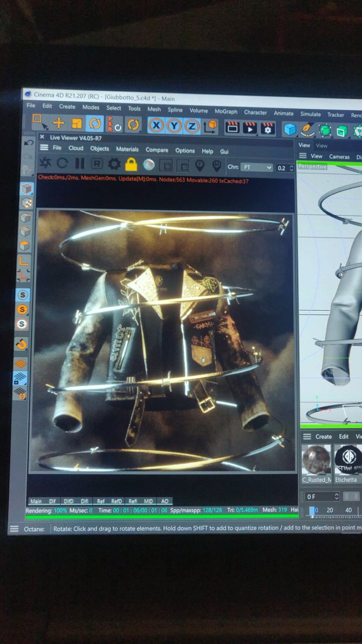Click the Render View clapperboard icon
362x644 pixels.
[232, 128]
